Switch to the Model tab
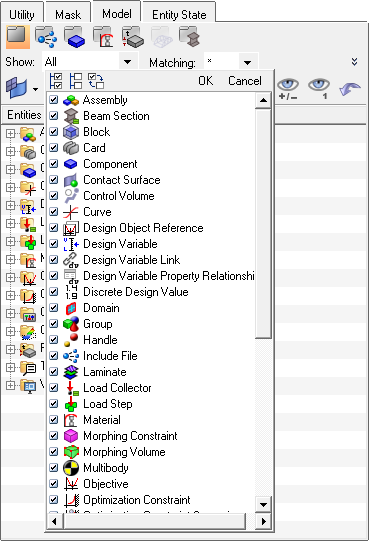This screenshot has width=369, height=541. (117, 13)
